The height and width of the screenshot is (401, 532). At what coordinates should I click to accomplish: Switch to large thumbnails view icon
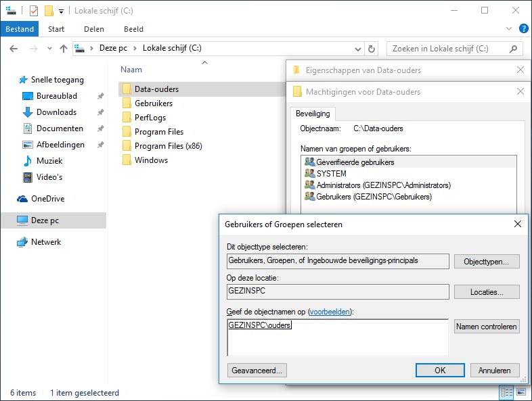pos(521,392)
